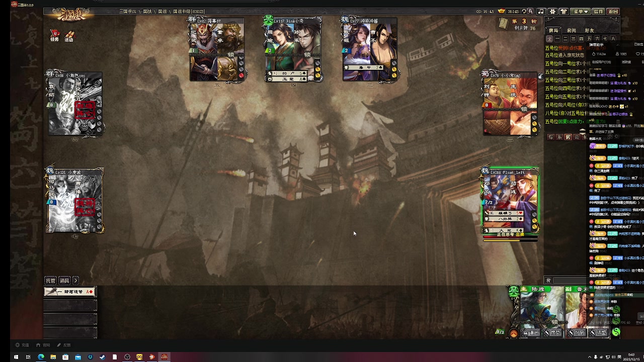Open Steam from the taskbar
644x362 pixels.
coord(103,357)
